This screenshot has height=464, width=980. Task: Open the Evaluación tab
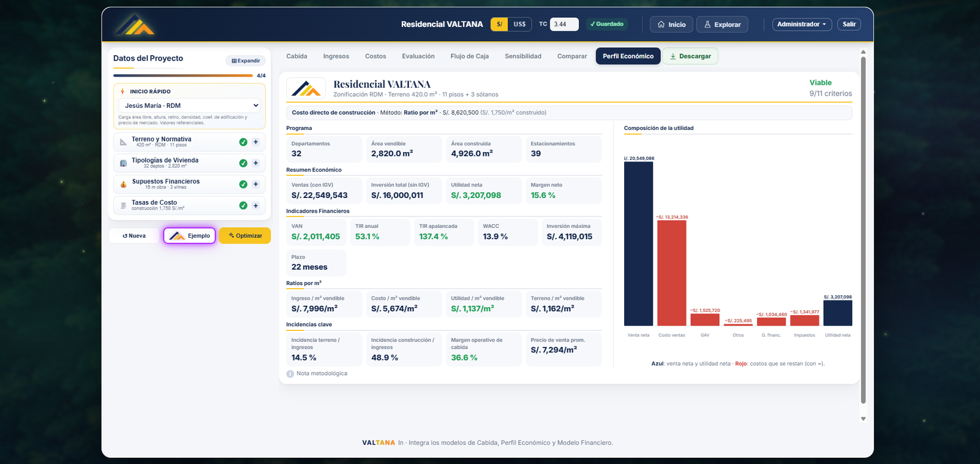tap(418, 56)
